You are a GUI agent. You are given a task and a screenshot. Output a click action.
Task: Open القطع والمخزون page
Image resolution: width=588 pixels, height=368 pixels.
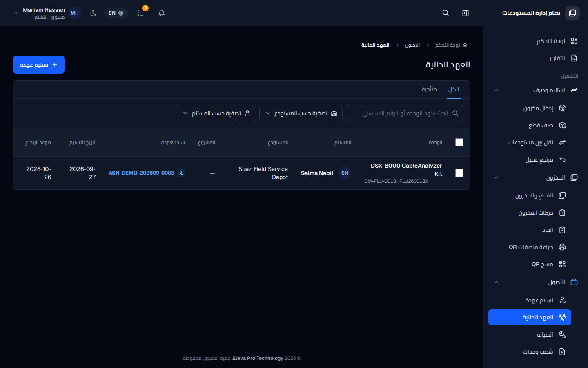pos(530,195)
